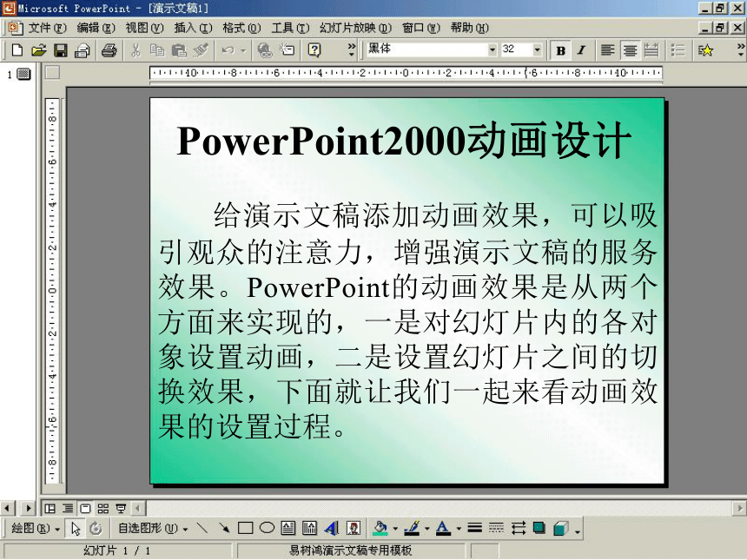Select the Arrow drawing tool

224,528
